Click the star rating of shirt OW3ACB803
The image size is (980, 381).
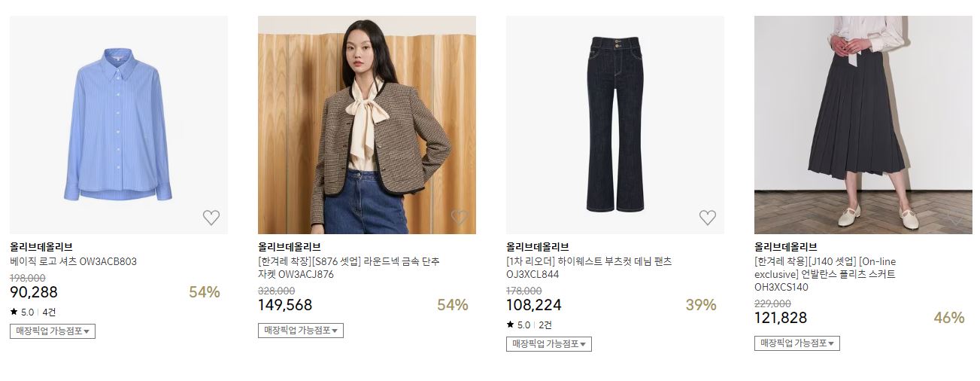coord(22,312)
